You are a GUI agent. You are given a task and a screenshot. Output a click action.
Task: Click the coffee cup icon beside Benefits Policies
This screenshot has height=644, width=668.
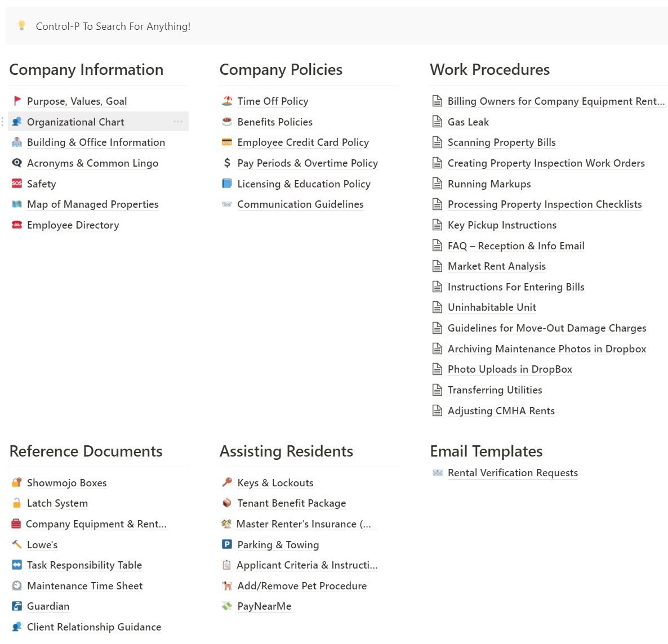click(x=227, y=122)
